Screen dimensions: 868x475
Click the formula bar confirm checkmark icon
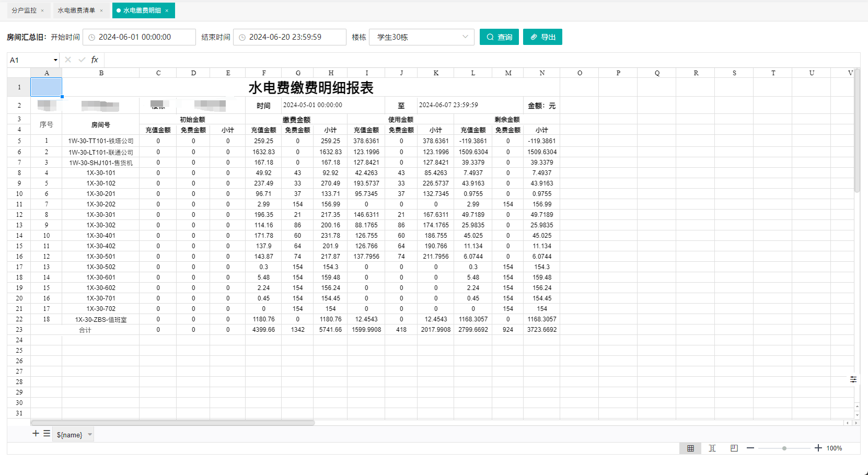pyautogui.click(x=82, y=60)
